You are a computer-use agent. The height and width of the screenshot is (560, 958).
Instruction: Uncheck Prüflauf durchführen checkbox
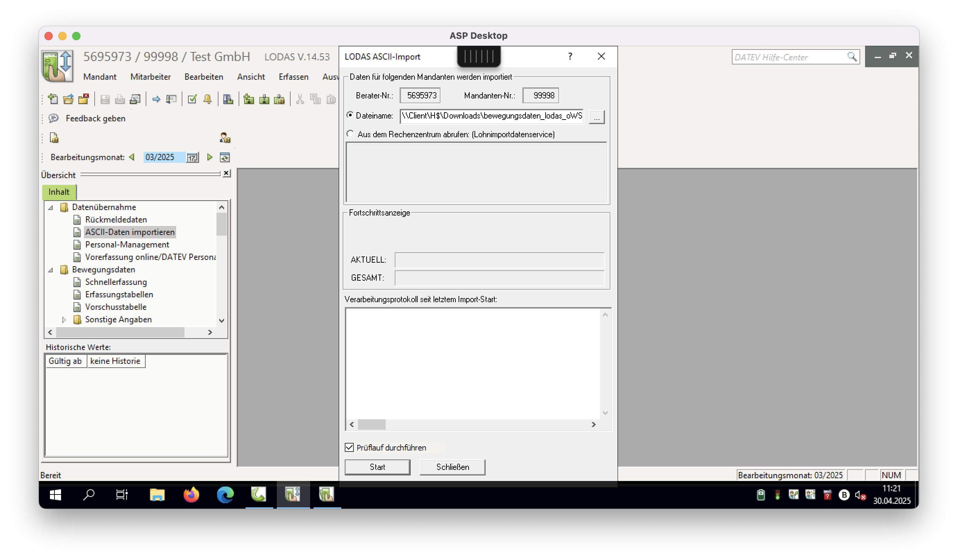coord(349,447)
